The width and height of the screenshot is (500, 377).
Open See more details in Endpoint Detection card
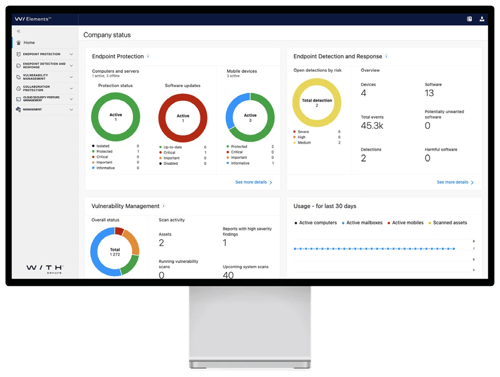coord(455,182)
